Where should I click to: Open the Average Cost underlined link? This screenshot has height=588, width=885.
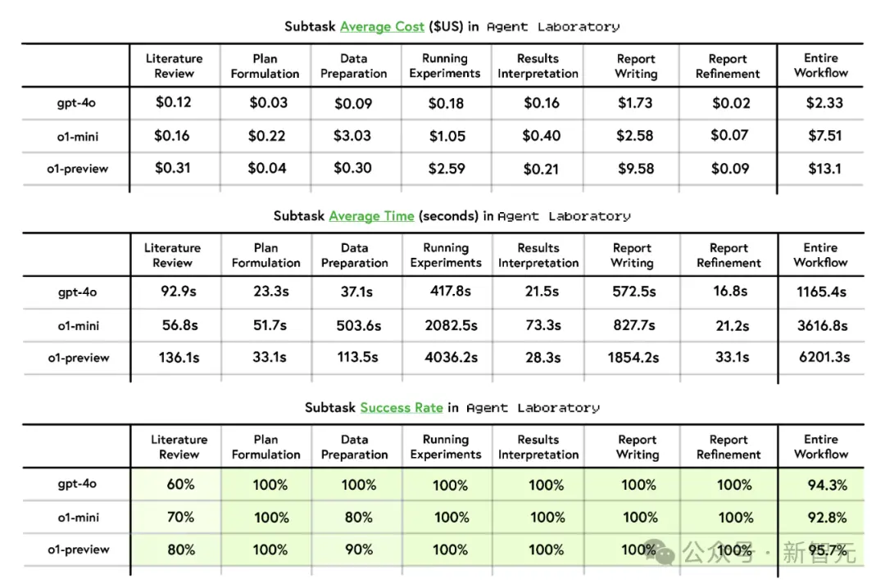tap(382, 26)
